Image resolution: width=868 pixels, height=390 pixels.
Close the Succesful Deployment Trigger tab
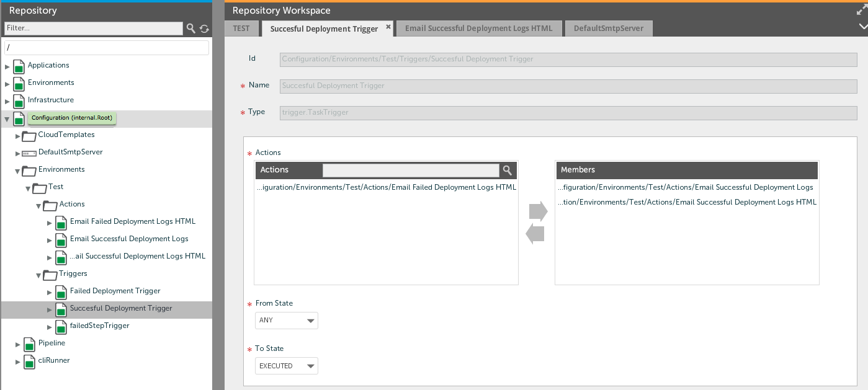388,27
